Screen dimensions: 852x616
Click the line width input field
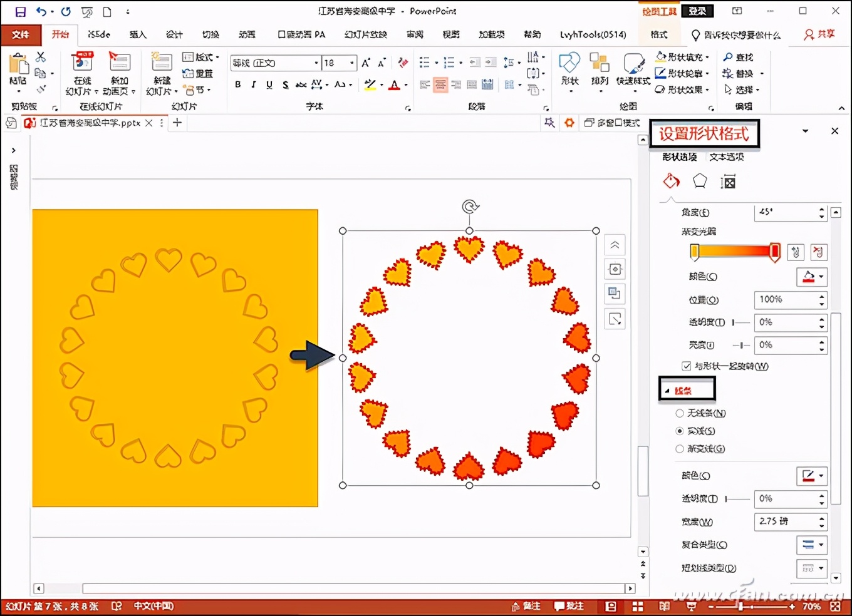pyautogui.click(x=786, y=521)
